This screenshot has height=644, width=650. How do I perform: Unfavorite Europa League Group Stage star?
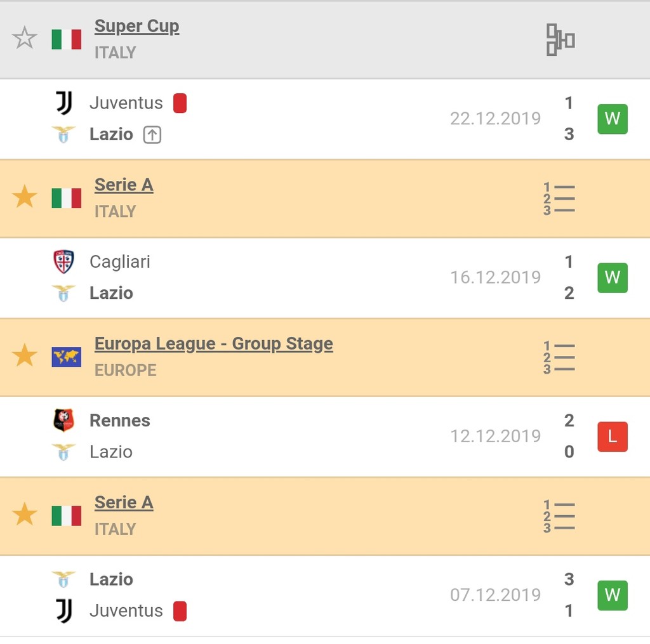tap(25, 356)
